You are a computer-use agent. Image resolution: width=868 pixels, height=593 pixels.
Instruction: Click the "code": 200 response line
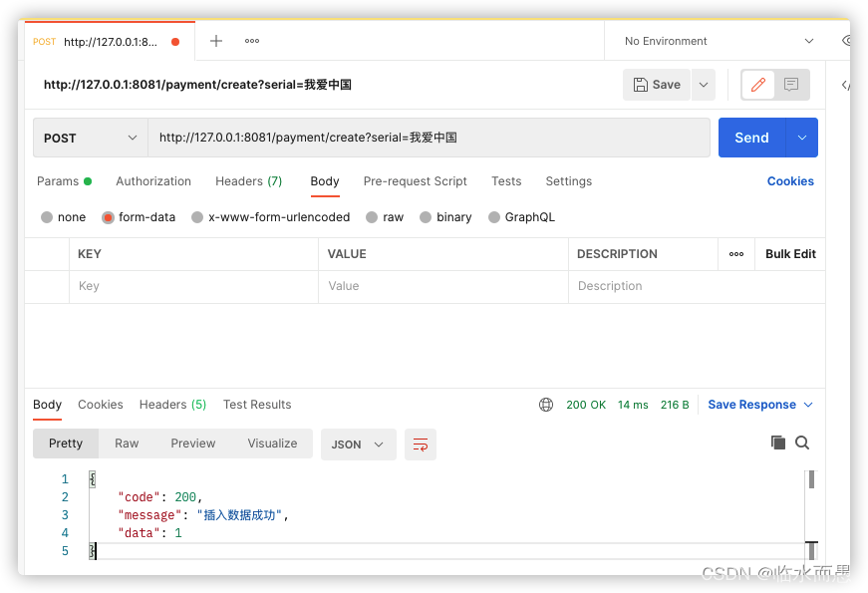[160, 497]
